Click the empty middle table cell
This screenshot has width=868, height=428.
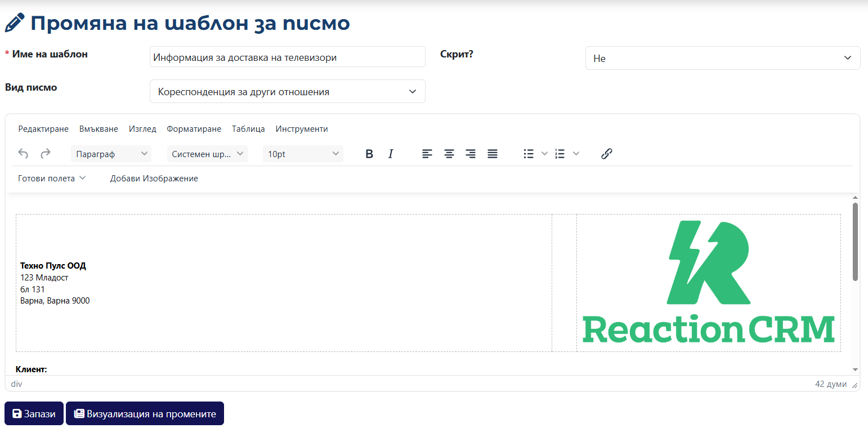click(x=564, y=283)
